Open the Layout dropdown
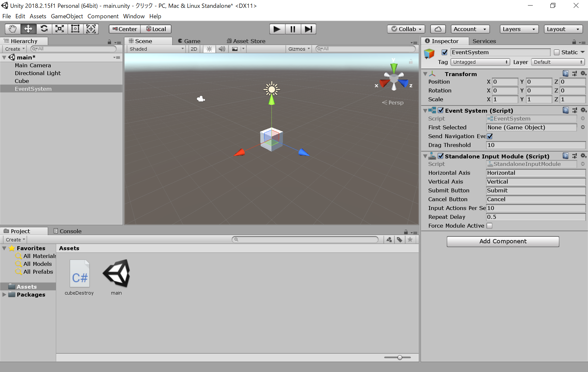The height and width of the screenshot is (372, 588). [563, 29]
